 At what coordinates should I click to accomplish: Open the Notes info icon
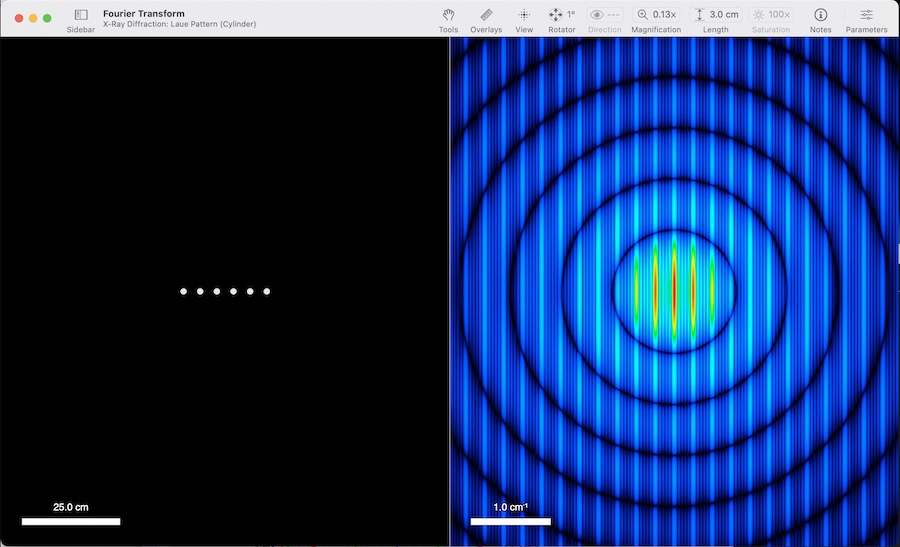pyautogui.click(x=820, y=15)
